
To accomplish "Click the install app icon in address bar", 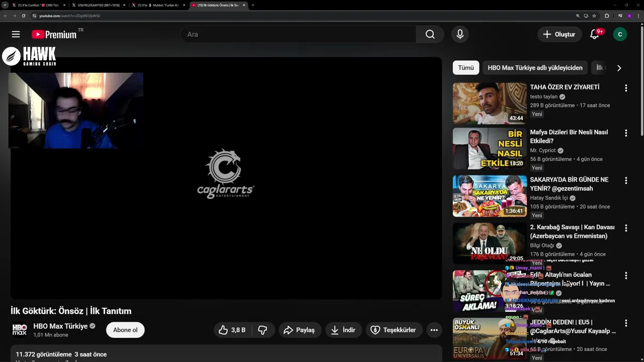I will (x=586, y=16).
